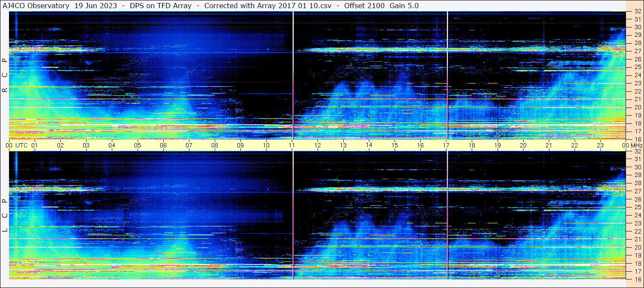
Task: Click the "L C P" label of lower spectrogram
Action: tap(5, 216)
